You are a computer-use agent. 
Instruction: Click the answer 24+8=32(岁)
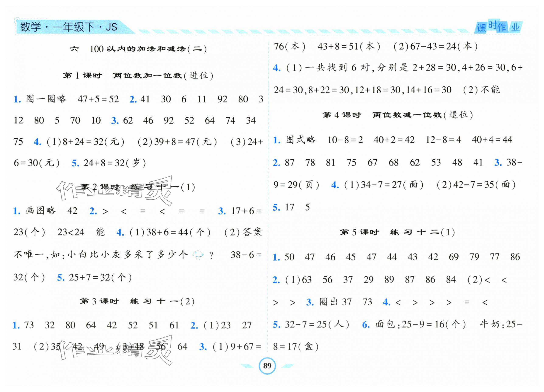[114, 163]
